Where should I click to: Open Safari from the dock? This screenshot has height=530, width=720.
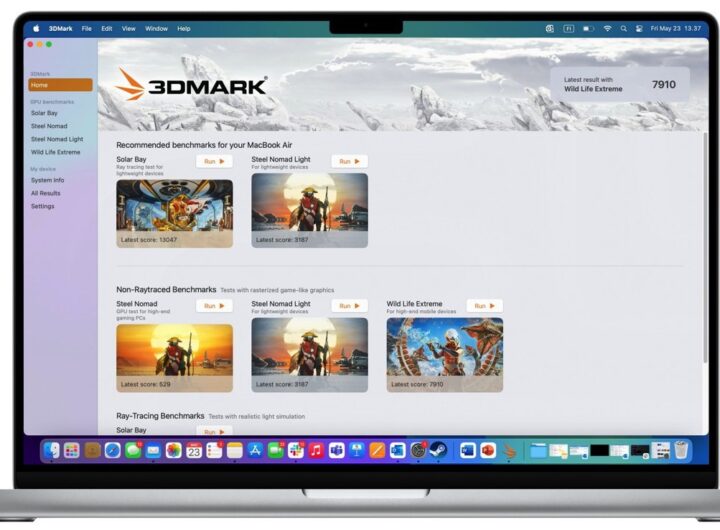[112, 451]
